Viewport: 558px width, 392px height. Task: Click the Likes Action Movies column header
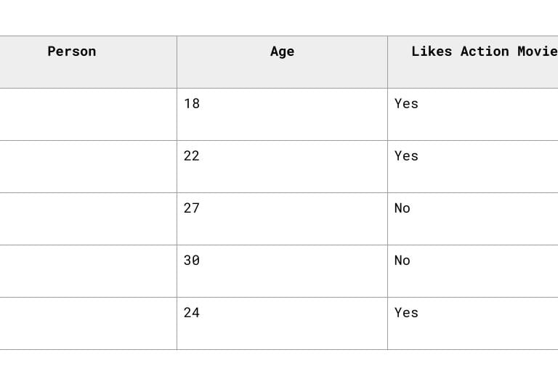pyautogui.click(x=483, y=52)
